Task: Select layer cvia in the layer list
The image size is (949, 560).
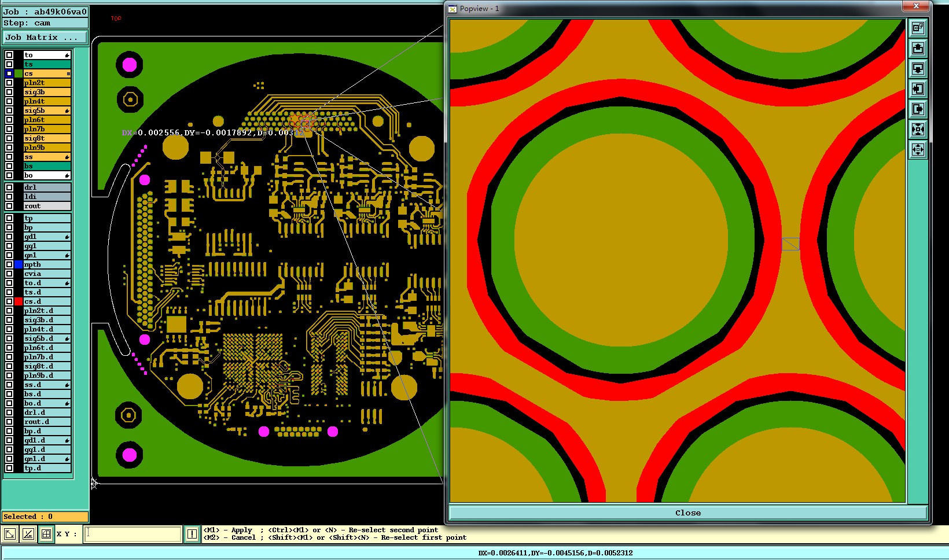Action: coord(47,274)
